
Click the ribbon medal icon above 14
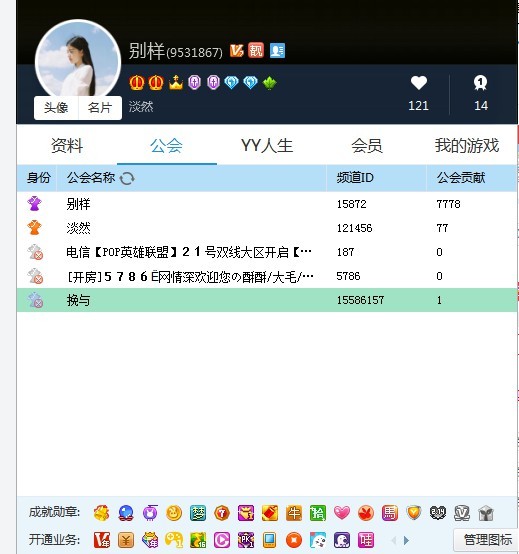click(x=480, y=83)
